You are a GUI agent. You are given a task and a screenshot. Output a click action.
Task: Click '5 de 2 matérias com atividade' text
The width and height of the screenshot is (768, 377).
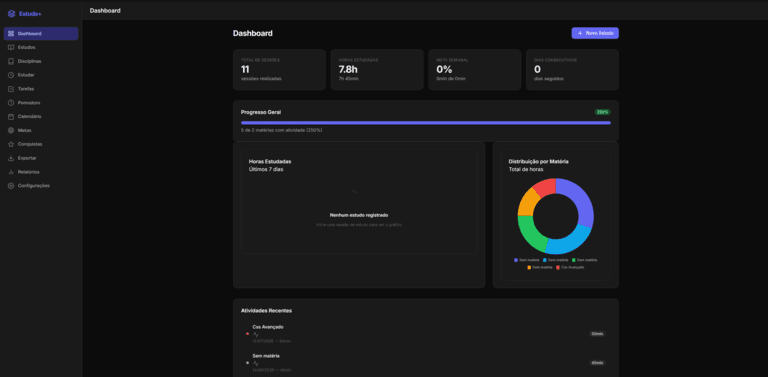282,130
